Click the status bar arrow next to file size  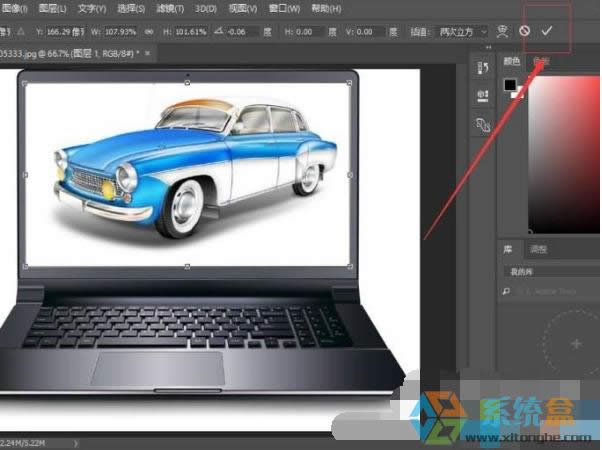click(x=72, y=439)
